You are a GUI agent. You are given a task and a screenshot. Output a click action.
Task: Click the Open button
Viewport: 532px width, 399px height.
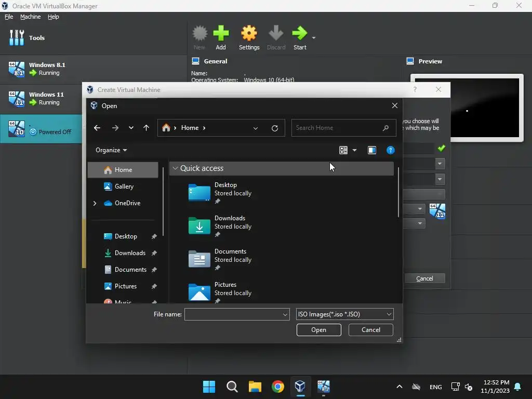coord(318,330)
